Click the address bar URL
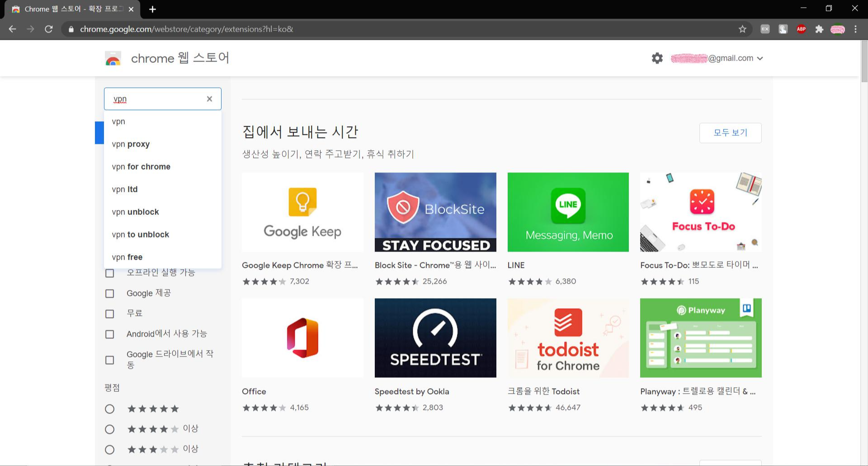The height and width of the screenshot is (466, 868). pos(187,29)
